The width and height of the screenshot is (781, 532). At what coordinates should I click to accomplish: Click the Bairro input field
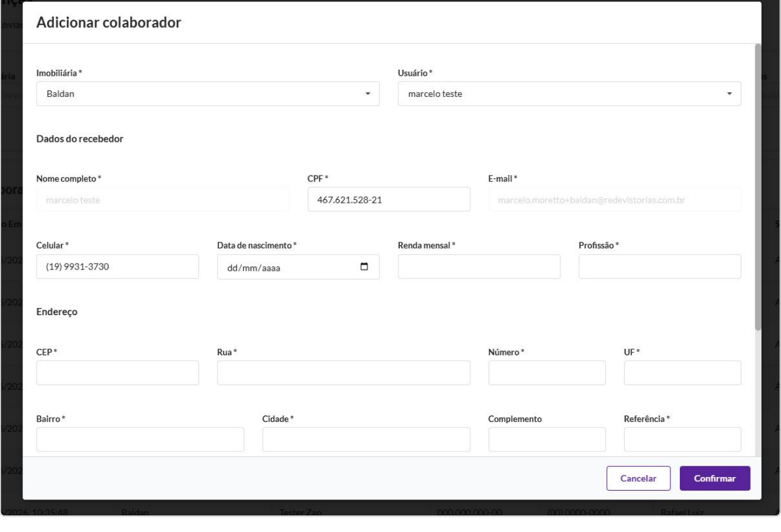[x=140, y=440]
